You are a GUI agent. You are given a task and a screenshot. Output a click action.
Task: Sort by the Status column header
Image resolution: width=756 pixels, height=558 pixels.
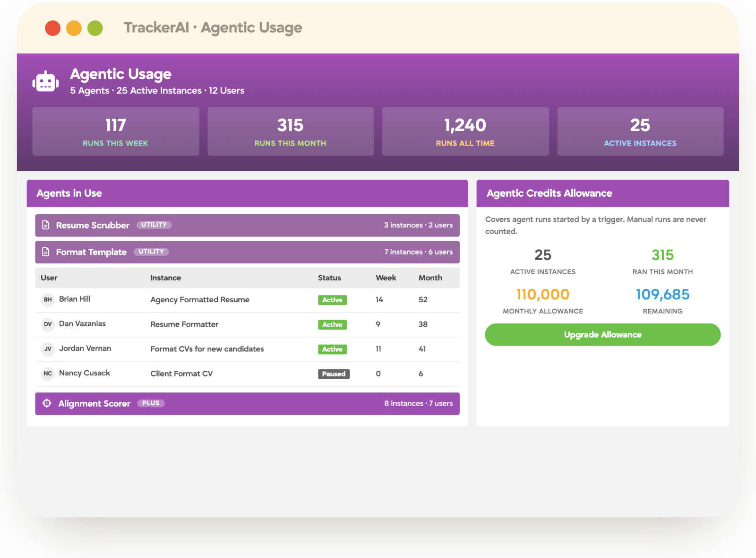click(x=329, y=278)
